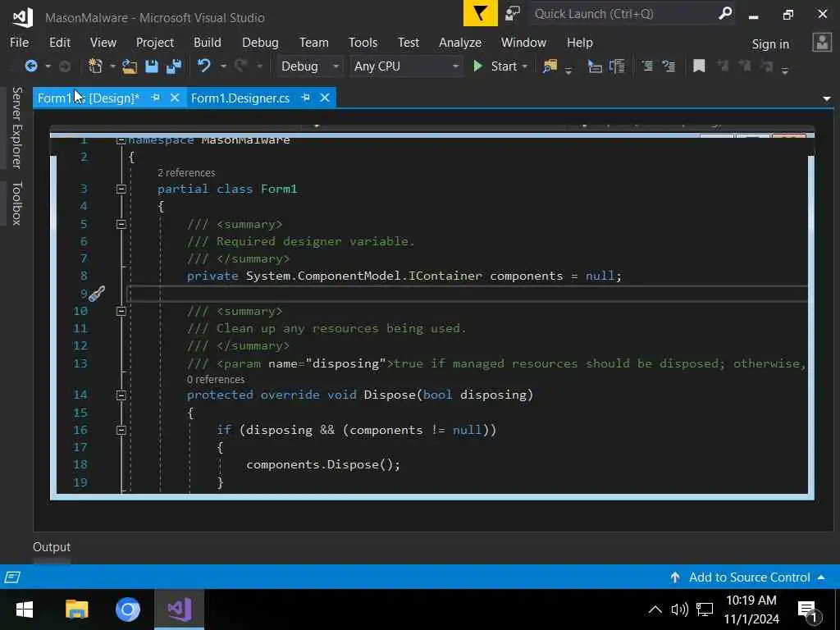The image size is (840, 630).
Task: Open the Output panel tab
Action: (52, 547)
